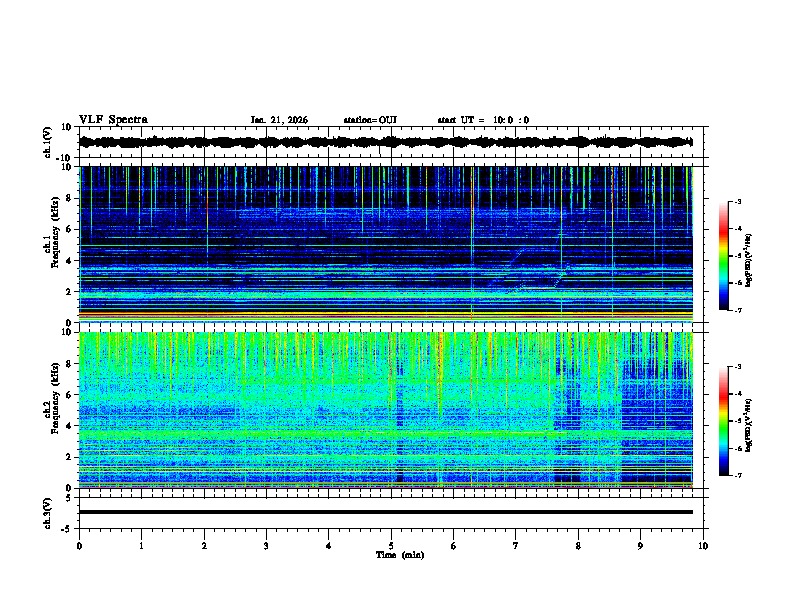Click the "-3" label on ch.1 color bar
The width and height of the screenshot is (792, 612).
click(x=737, y=202)
